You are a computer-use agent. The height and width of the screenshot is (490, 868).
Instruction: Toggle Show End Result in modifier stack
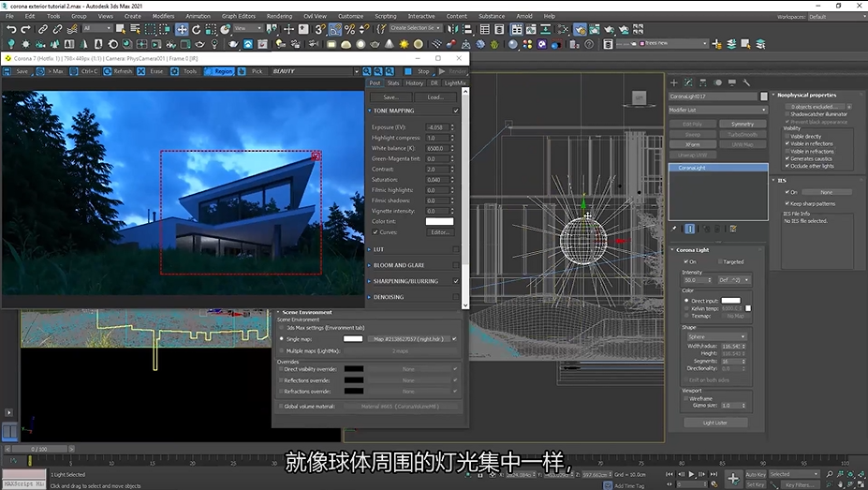tap(690, 229)
